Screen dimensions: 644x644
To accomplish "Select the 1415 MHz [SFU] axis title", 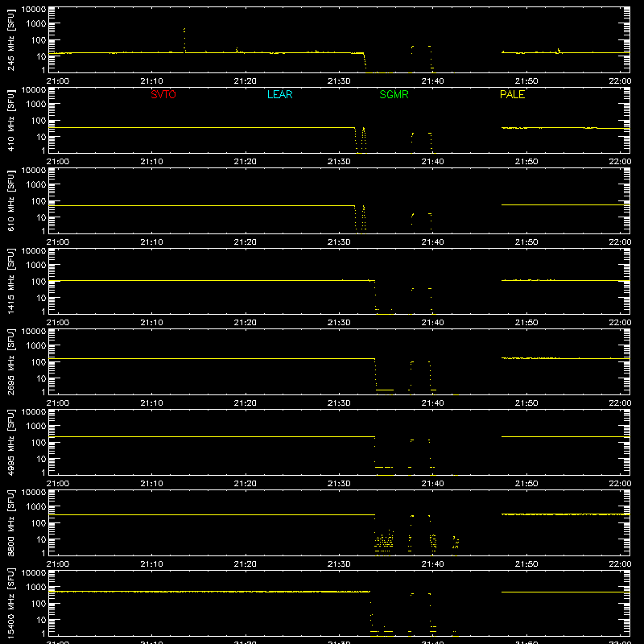I will click(10, 281).
